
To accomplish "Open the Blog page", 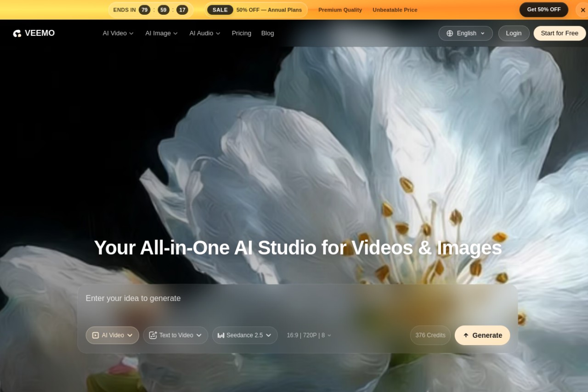I will tap(267, 33).
